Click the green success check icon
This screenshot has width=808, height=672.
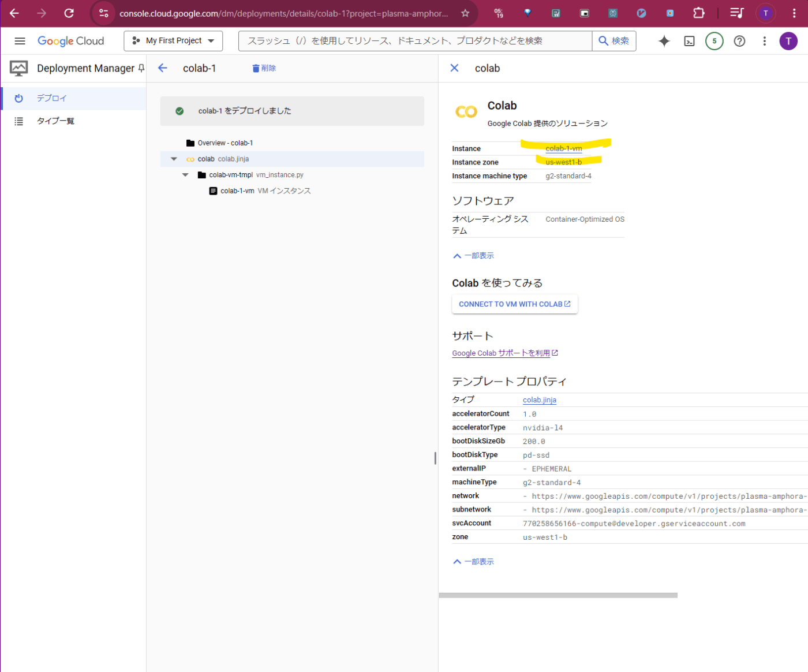pyautogui.click(x=179, y=111)
